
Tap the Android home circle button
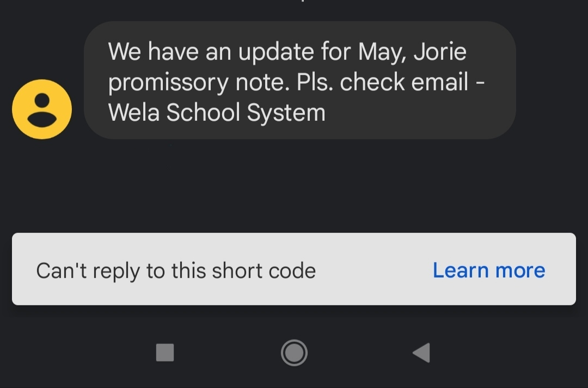294,353
